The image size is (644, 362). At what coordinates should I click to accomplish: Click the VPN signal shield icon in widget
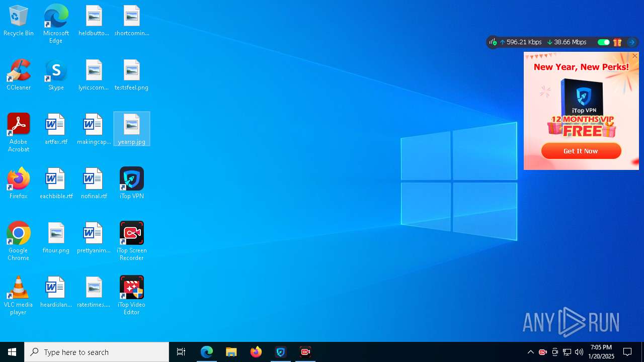point(493,42)
